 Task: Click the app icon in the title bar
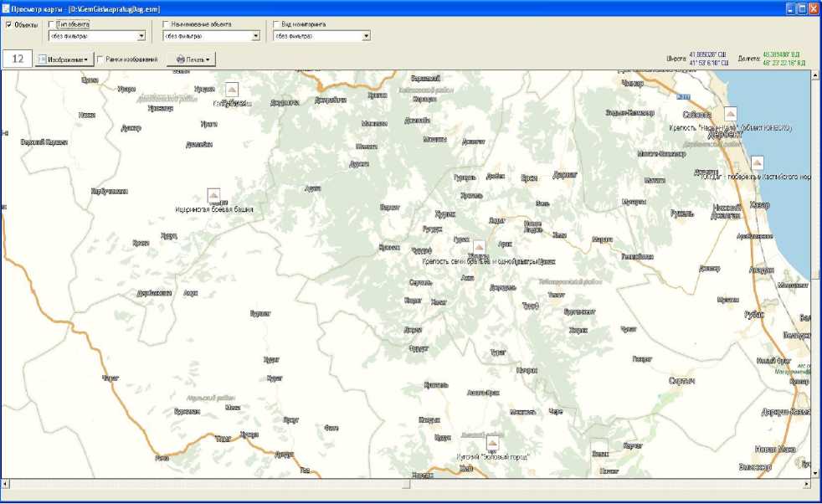(7, 8)
